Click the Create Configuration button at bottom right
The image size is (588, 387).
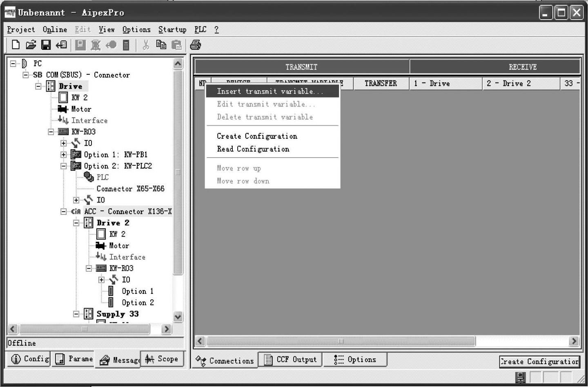[x=539, y=361]
